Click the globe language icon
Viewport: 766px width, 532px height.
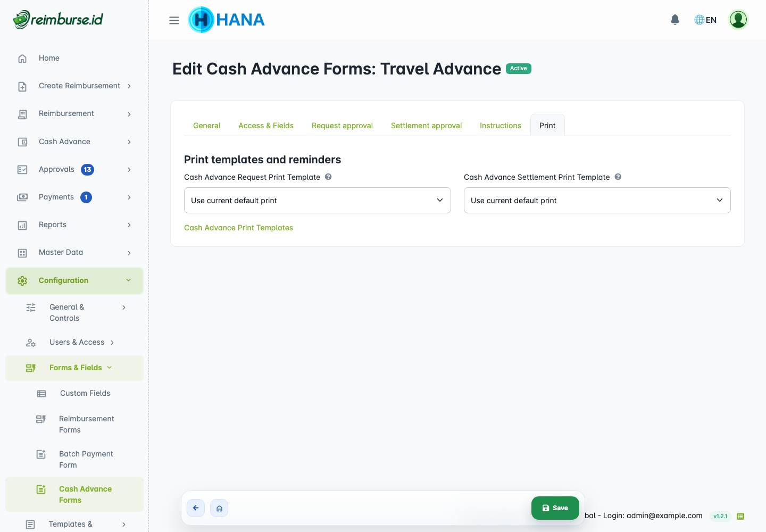click(700, 20)
